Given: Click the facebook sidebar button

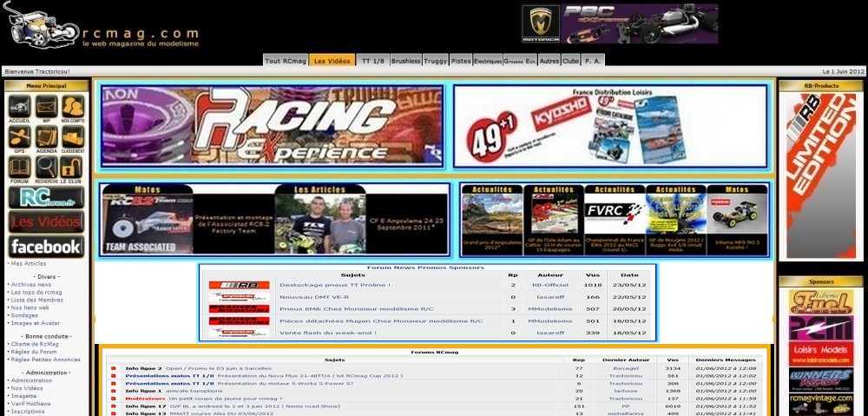Looking at the screenshot, I should [x=46, y=247].
